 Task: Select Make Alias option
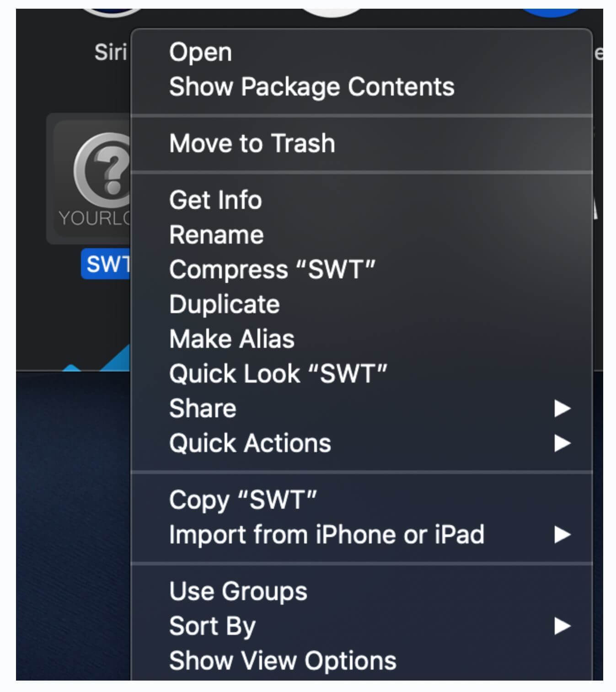(232, 339)
